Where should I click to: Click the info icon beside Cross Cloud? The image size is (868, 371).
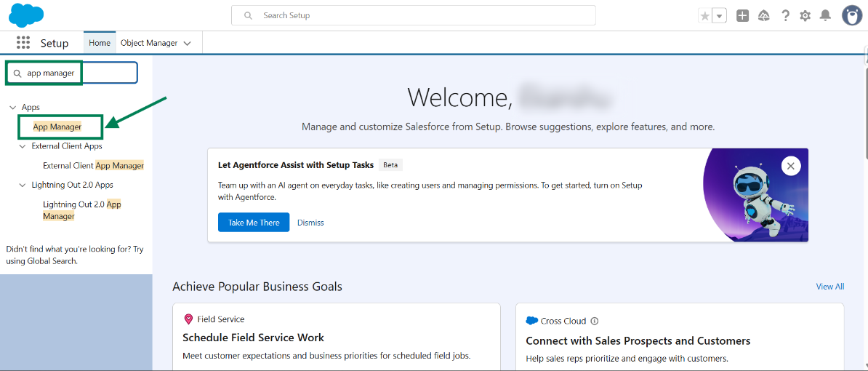point(595,321)
